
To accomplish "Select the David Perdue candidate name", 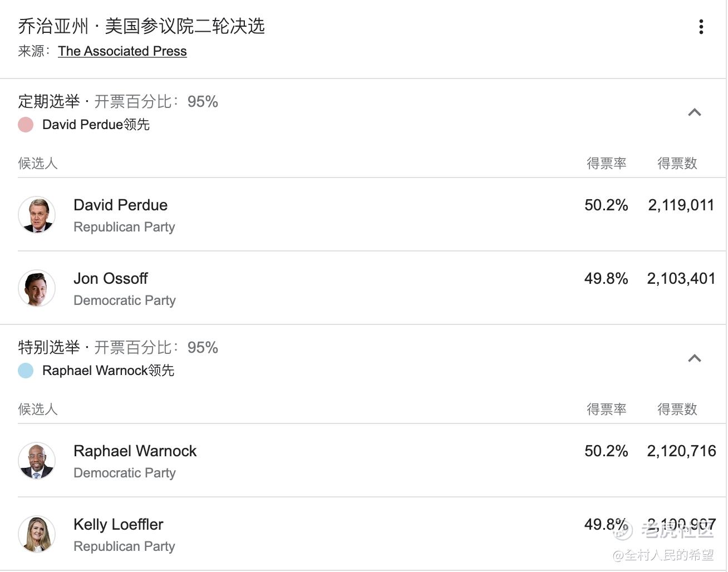I will tap(120, 205).
